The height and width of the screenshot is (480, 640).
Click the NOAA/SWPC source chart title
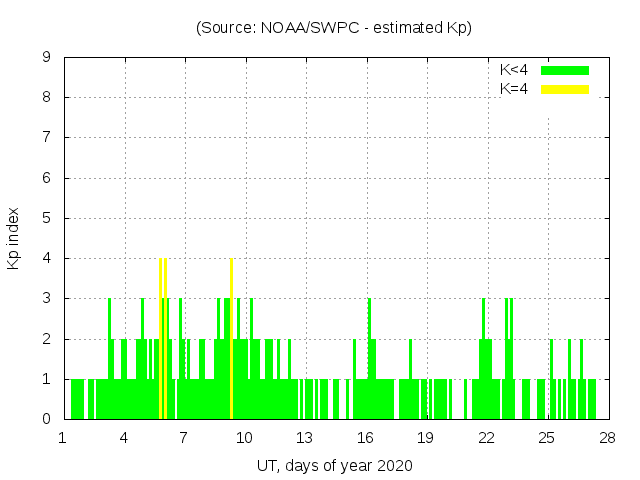point(334,28)
